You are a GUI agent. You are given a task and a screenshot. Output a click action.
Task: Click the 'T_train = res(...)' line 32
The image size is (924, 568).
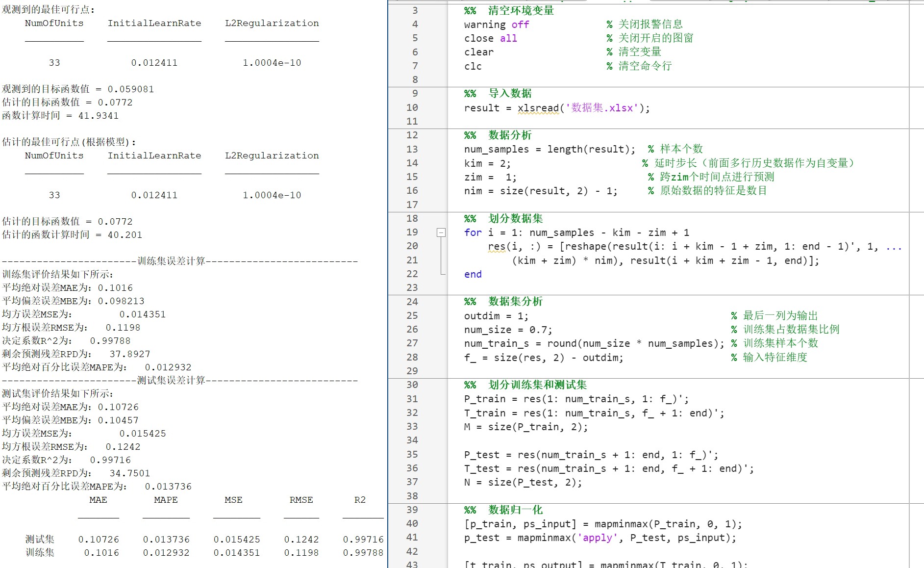point(594,413)
